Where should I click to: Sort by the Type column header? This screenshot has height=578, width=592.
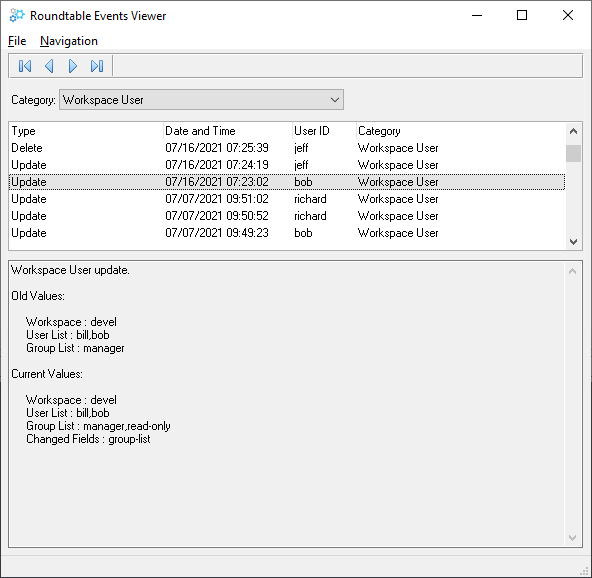click(x=86, y=131)
